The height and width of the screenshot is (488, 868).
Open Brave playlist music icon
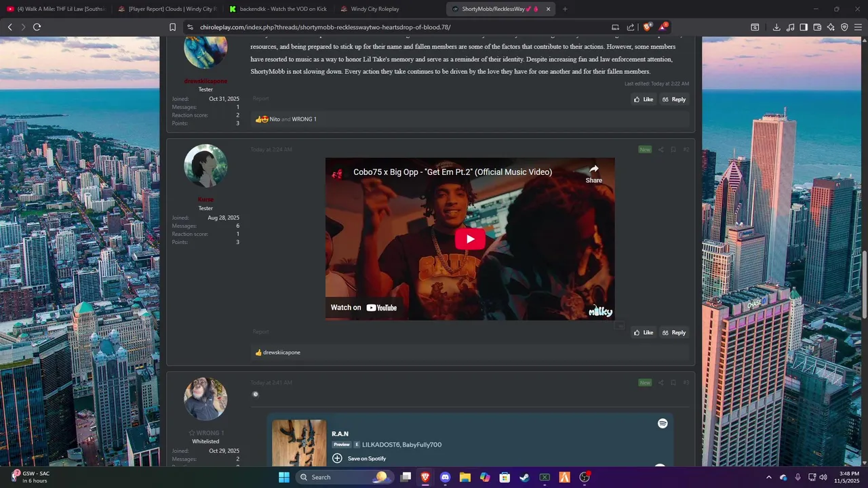[x=790, y=27]
